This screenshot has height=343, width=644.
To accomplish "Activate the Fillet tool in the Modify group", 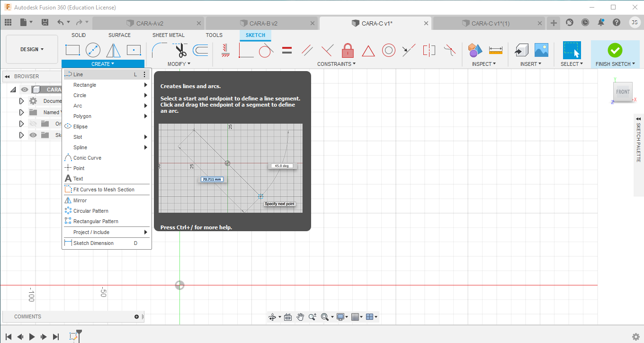I will point(160,50).
